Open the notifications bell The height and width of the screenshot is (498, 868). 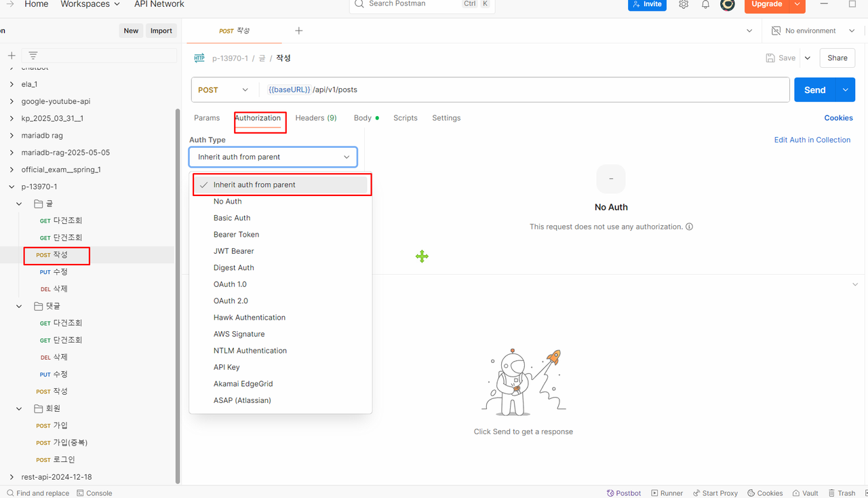[x=705, y=4]
